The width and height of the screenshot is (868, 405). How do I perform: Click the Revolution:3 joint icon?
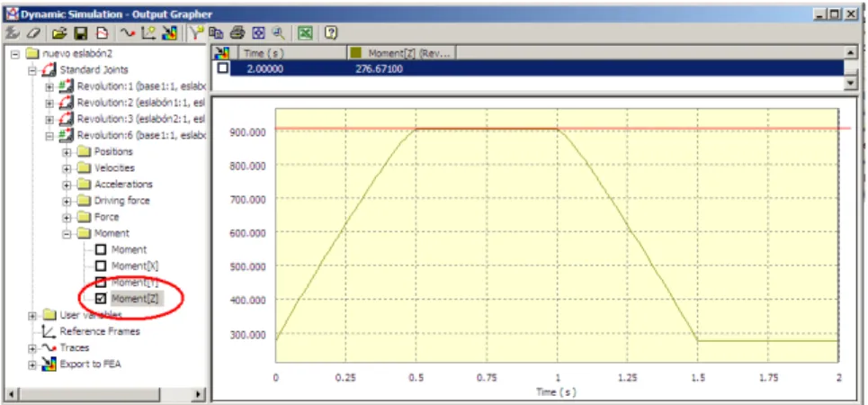66,119
